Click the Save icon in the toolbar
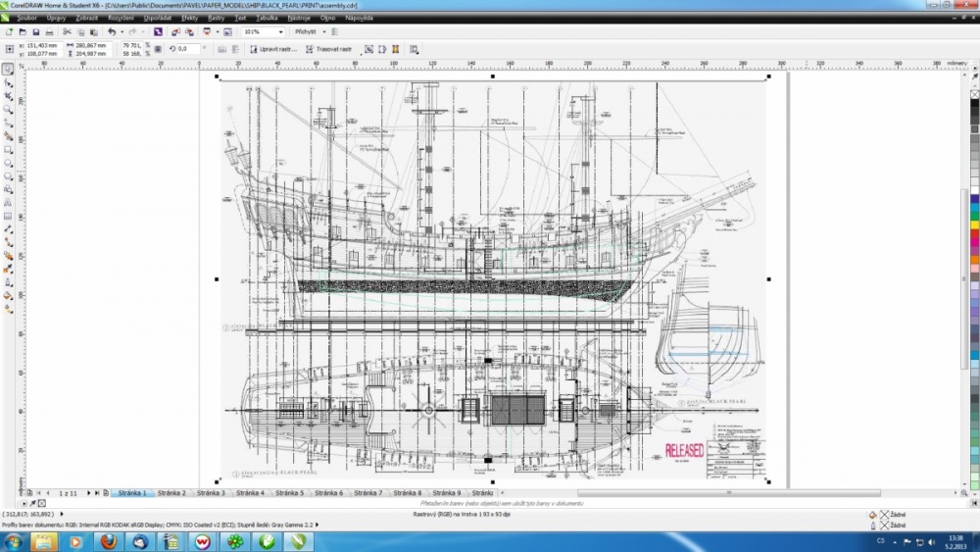980x552 pixels. tap(35, 32)
